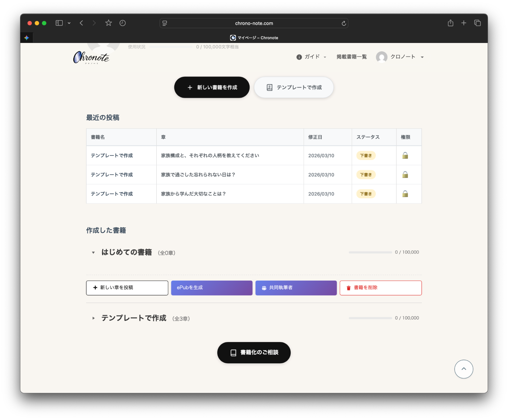
Task: Click the people icon on 共同執筆者
Action: click(264, 288)
